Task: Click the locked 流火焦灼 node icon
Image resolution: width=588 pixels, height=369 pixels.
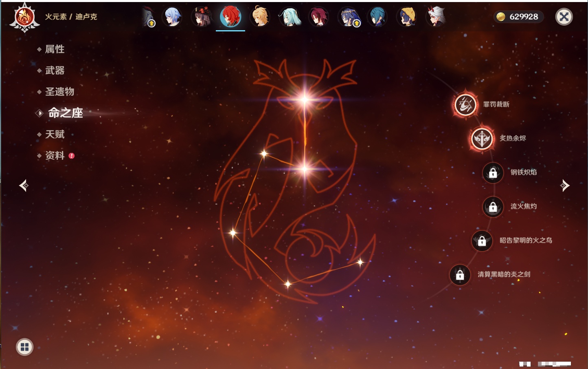Action: click(x=493, y=207)
